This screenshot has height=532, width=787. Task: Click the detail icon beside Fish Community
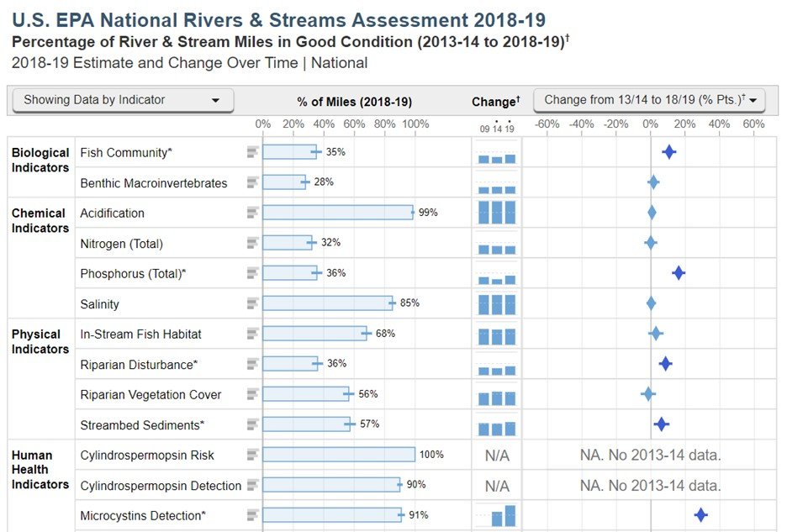point(252,152)
